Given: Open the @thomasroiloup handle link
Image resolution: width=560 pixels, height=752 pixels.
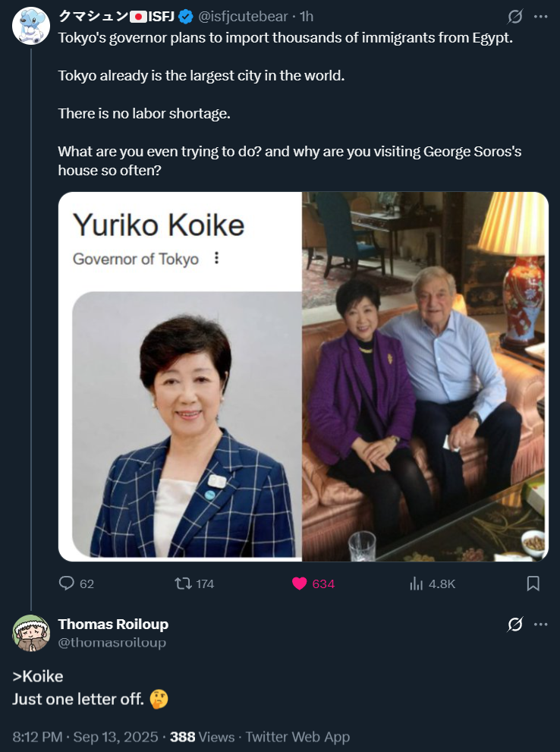Looking at the screenshot, I should (112, 643).
